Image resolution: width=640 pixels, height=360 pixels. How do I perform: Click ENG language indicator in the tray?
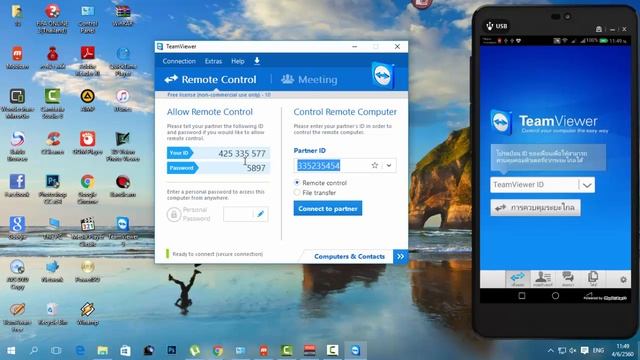point(598,350)
